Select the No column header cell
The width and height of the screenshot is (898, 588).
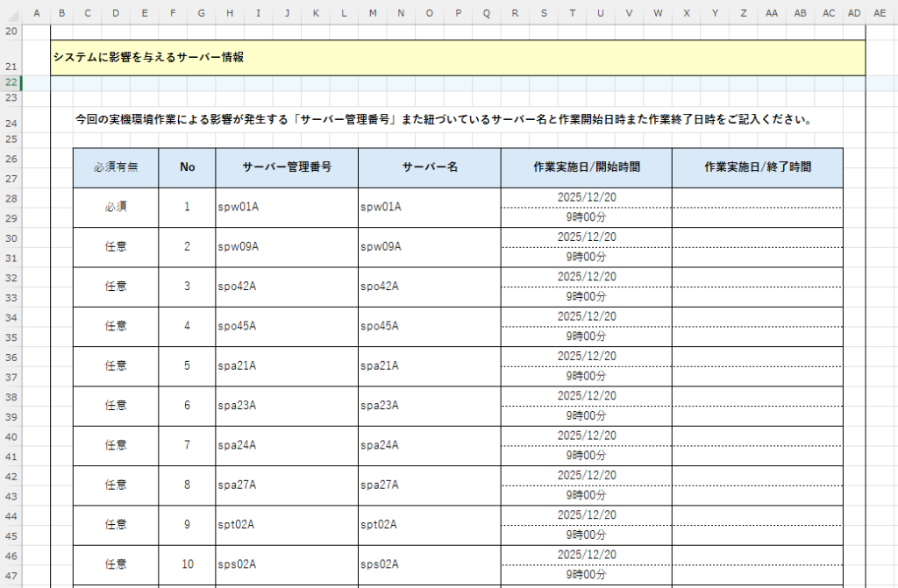tap(187, 166)
